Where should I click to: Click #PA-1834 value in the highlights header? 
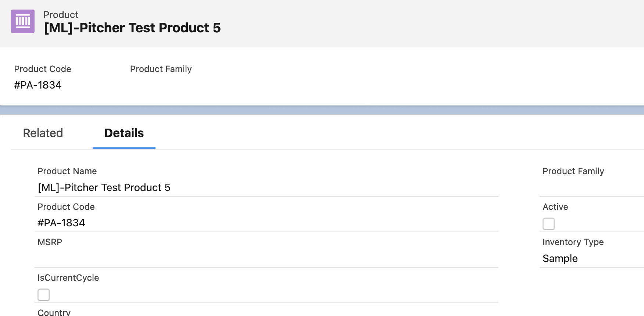coord(38,85)
